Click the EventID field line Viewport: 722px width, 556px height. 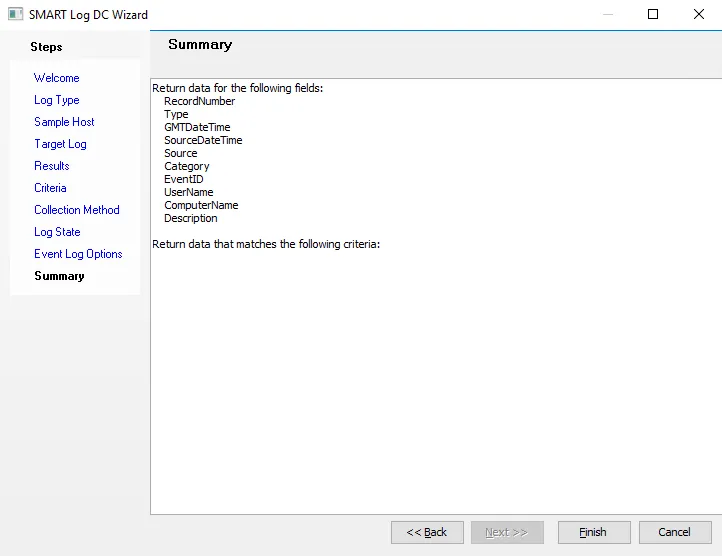point(184,179)
